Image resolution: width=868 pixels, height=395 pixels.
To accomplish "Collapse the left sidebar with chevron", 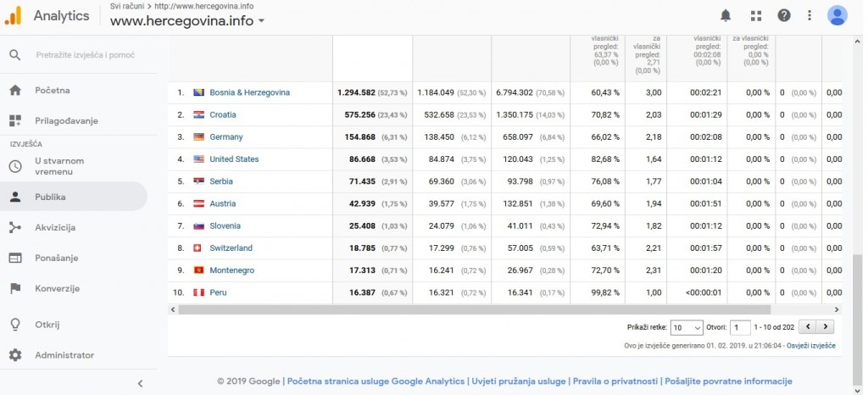I will (x=141, y=383).
